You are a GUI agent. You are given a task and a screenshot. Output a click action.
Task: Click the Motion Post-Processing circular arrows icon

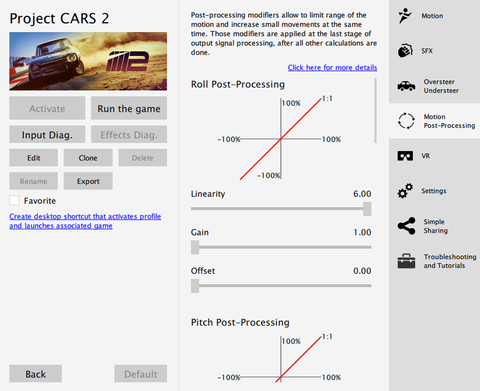tap(406, 121)
